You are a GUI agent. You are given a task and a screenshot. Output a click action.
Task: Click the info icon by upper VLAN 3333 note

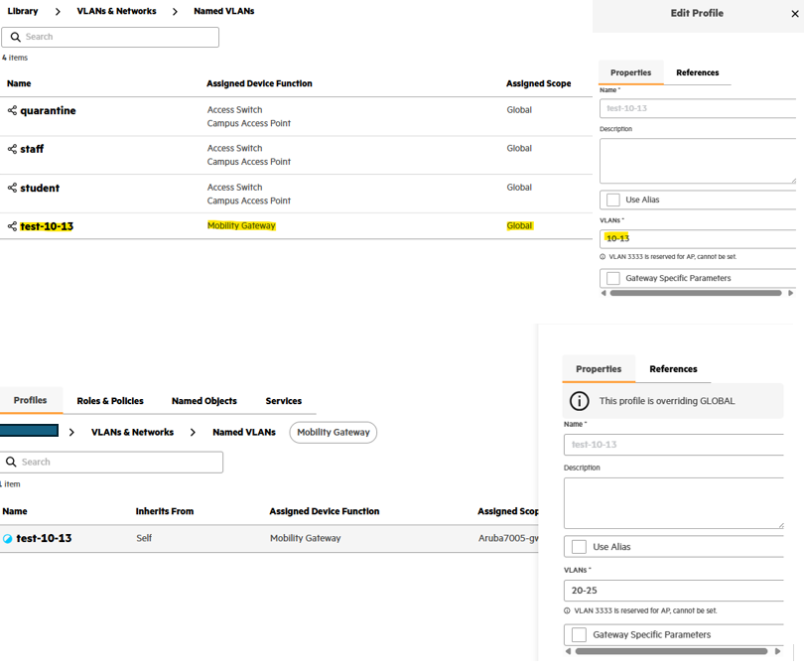pos(603,257)
